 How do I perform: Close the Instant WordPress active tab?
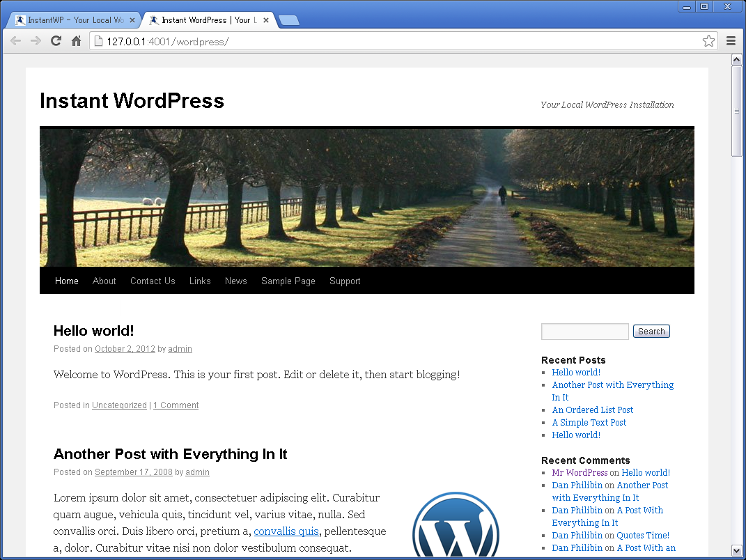[x=266, y=20]
